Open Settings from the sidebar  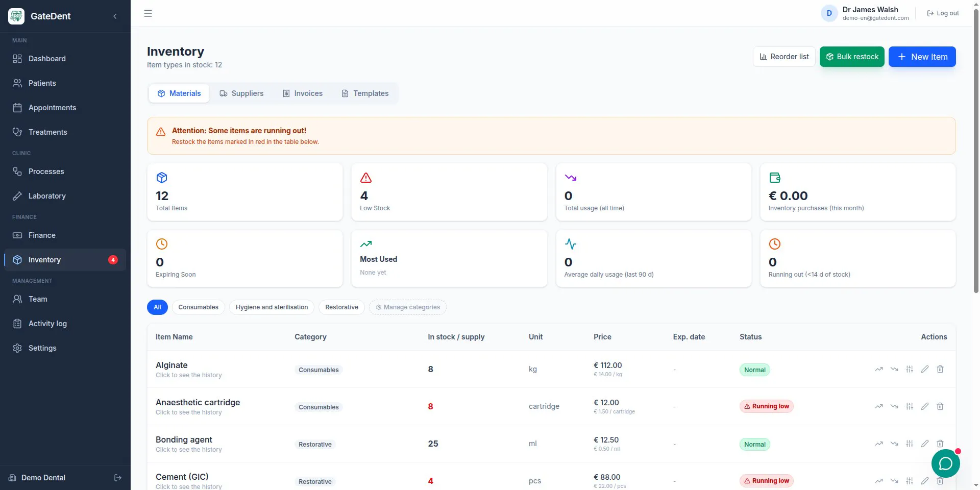[65, 348]
